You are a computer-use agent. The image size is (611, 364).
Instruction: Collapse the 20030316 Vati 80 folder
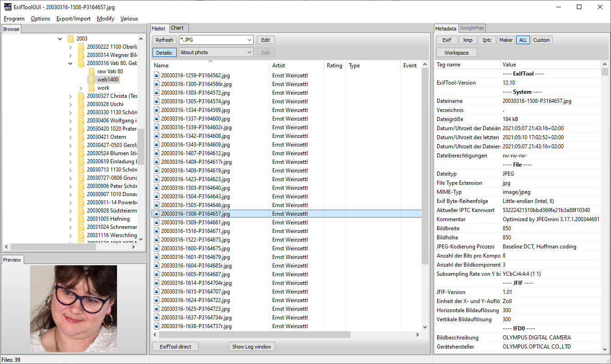70,63
